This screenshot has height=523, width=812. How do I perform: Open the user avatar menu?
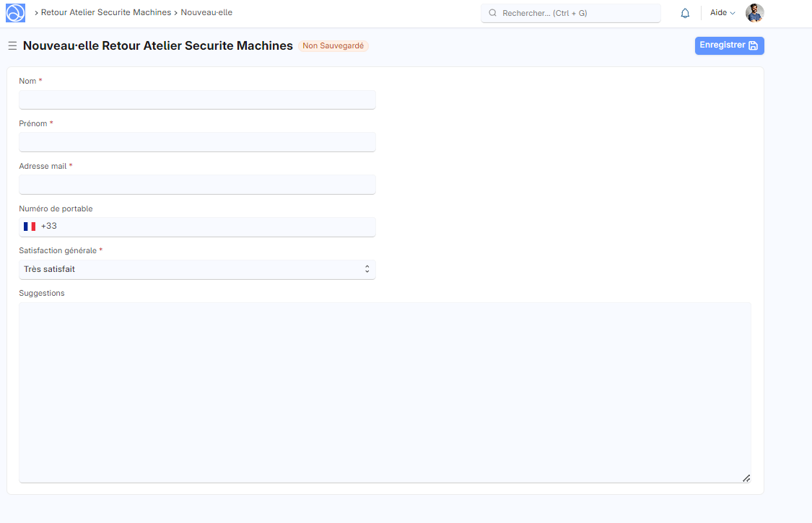pos(754,13)
